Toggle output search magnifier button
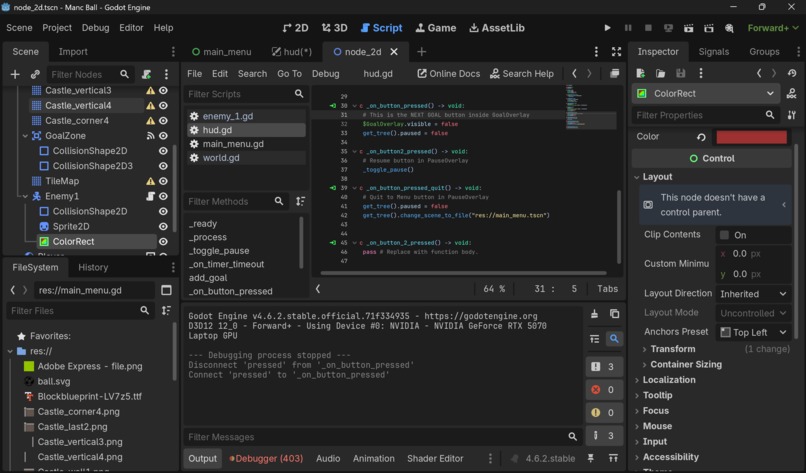The image size is (806, 473). [614, 339]
